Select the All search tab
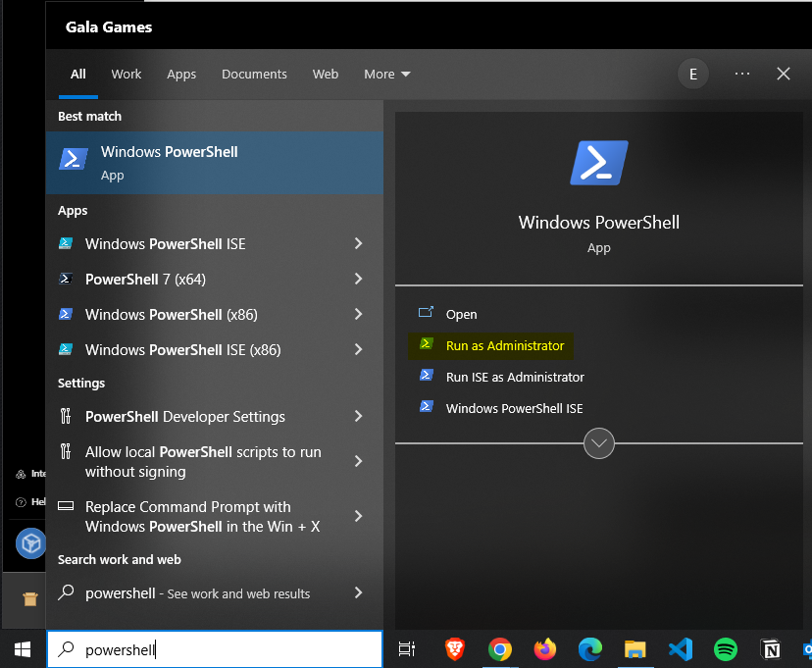Viewport: 812px width, 668px height. pyautogui.click(x=78, y=74)
